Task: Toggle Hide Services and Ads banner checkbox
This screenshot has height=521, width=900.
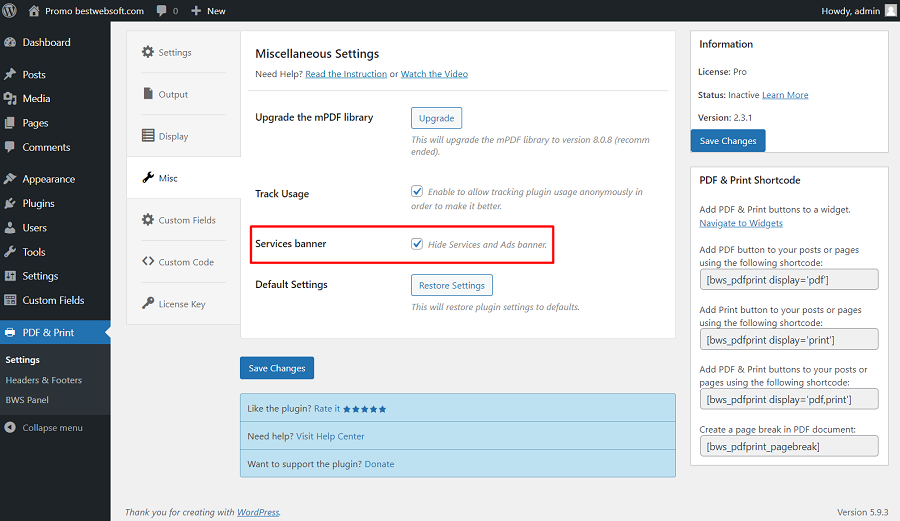Action: tap(417, 244)
